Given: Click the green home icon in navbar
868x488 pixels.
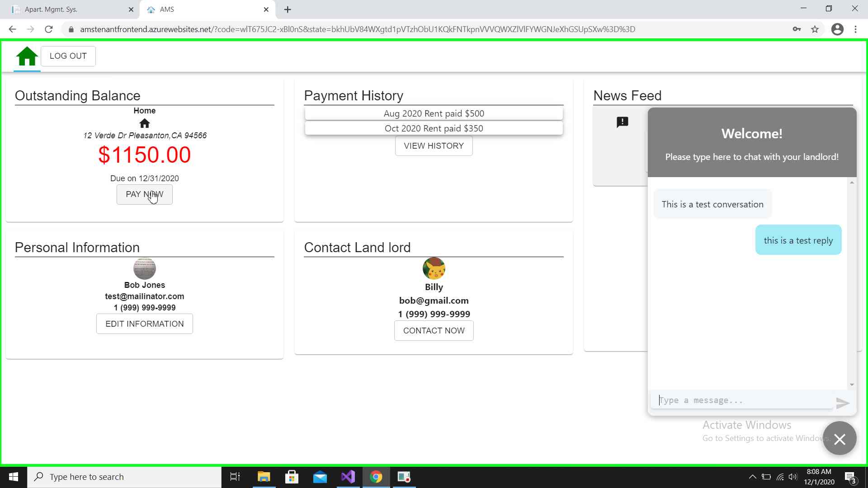Looking at the screenshot, I should pos(27,56).
